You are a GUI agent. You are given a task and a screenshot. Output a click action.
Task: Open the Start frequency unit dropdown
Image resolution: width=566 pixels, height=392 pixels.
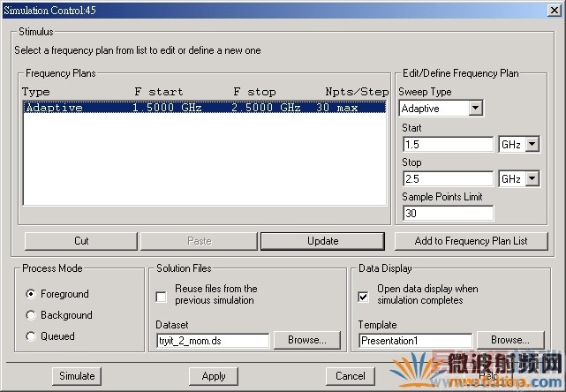click(x=532, y=145)
